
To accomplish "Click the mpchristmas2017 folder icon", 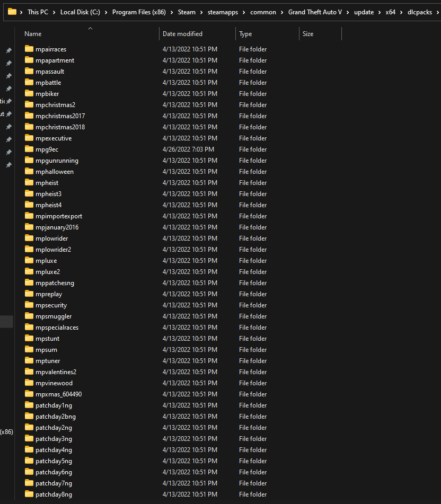I will (29, 116).
